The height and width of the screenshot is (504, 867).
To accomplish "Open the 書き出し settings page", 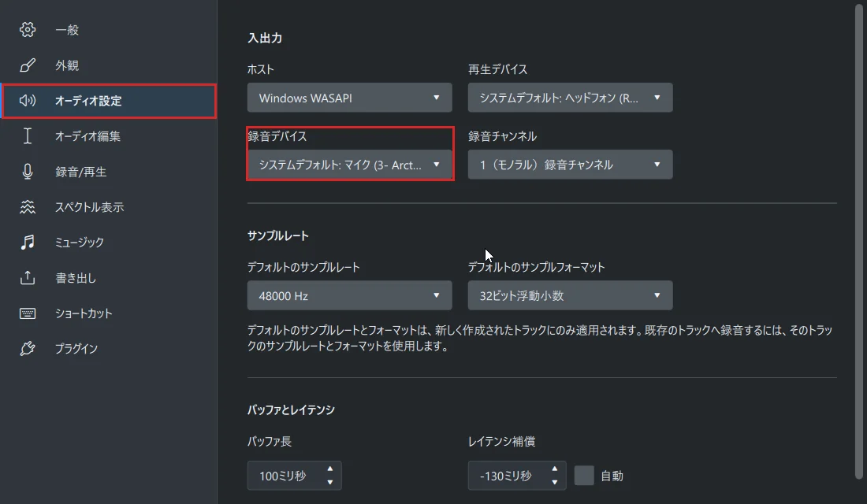I will [x=109, y=278].
